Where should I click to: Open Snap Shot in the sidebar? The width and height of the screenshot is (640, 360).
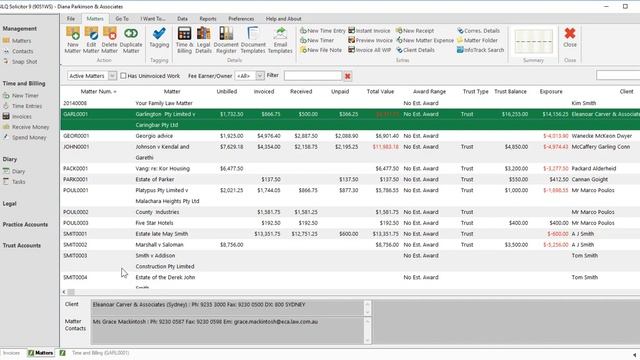pos(20,62)
